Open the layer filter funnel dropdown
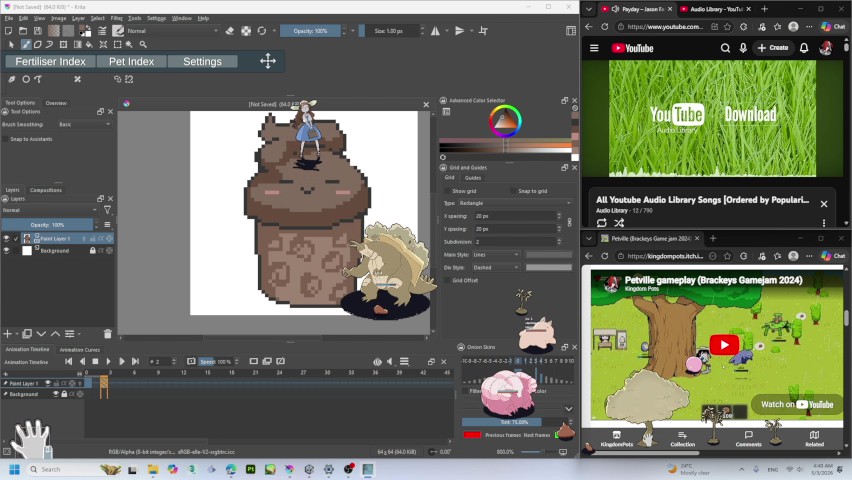This screenshot has height=480, width=852. tap(108, 210)
